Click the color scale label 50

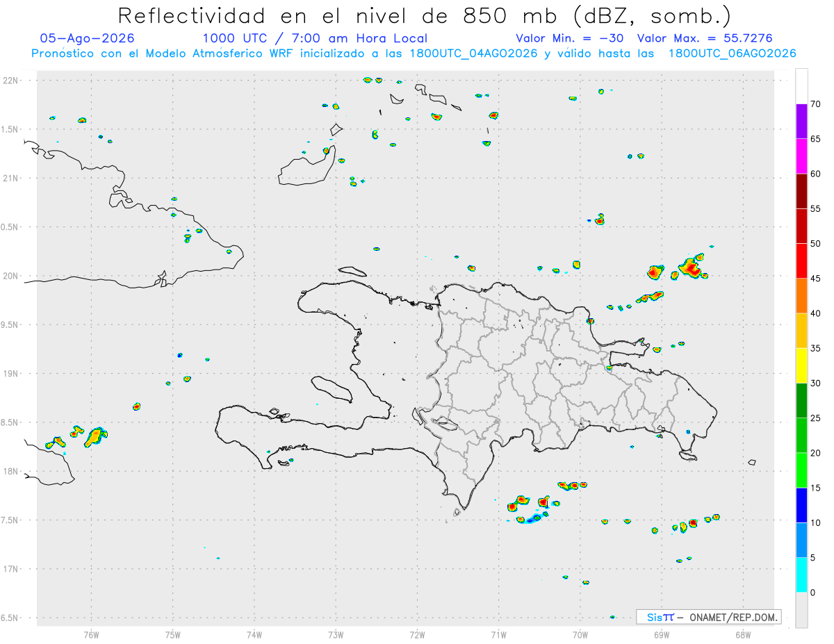[x=815, y=244]
